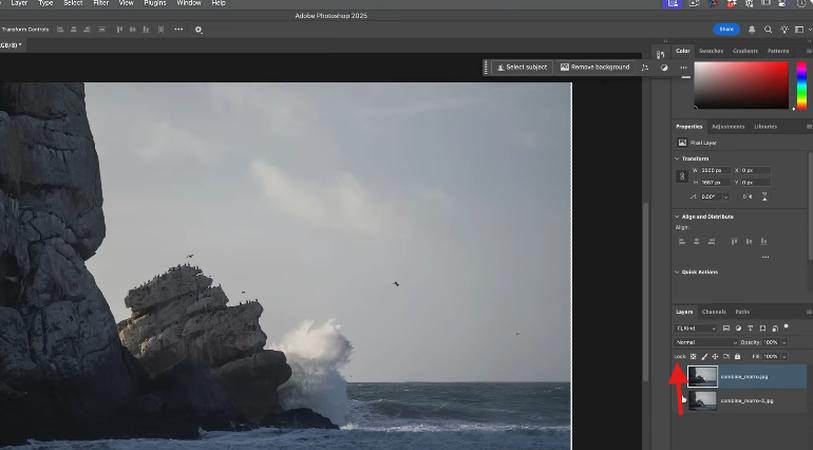The height and width of the screenshot is (450, 813).
Task: Flip horizontal in the Properties panel
Action: tap(747, 196)
